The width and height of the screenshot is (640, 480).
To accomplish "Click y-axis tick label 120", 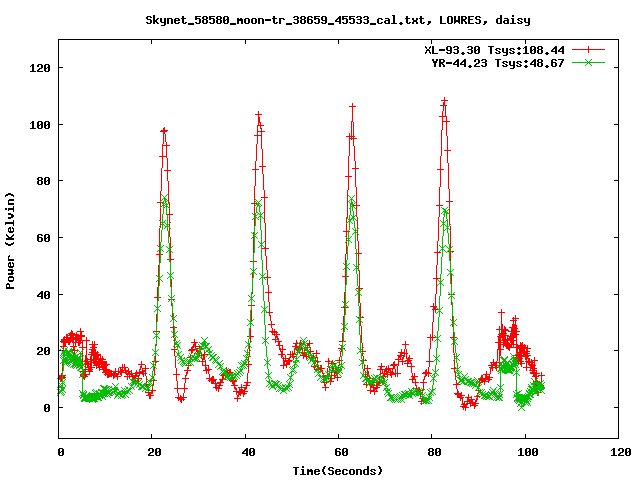I will [x=40, y=68].
